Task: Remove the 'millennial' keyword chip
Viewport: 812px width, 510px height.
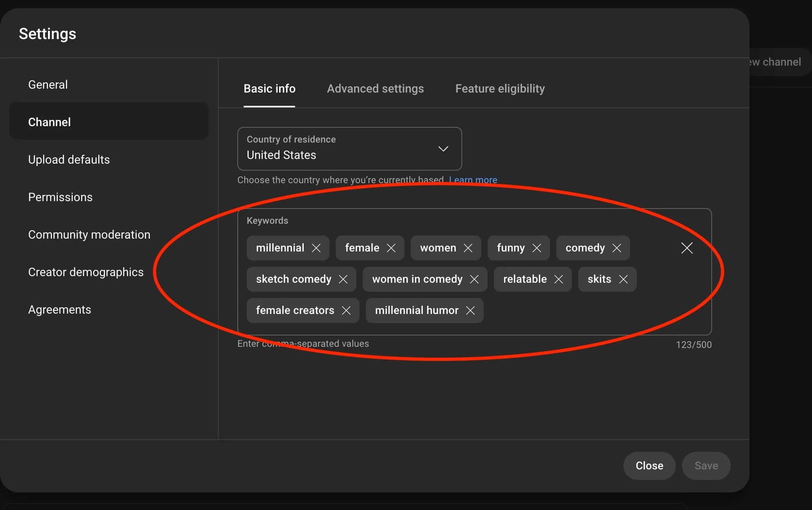Action: pyautogui.click(x=316, y=248)
